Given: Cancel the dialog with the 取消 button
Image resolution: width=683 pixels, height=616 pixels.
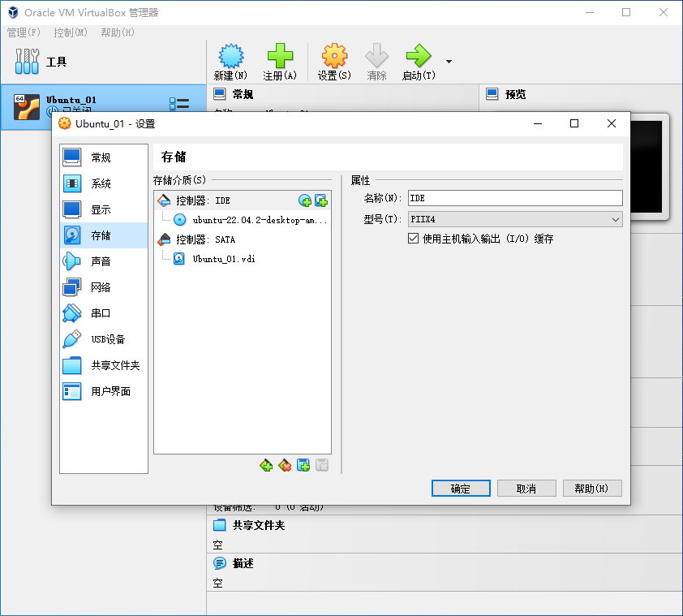Looking at the screenshot, I should point(526,489).
